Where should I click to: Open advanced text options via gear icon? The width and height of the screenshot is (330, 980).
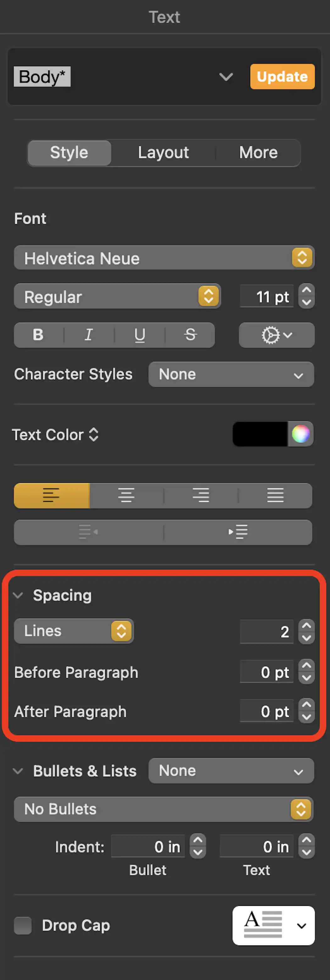(277, 335)
